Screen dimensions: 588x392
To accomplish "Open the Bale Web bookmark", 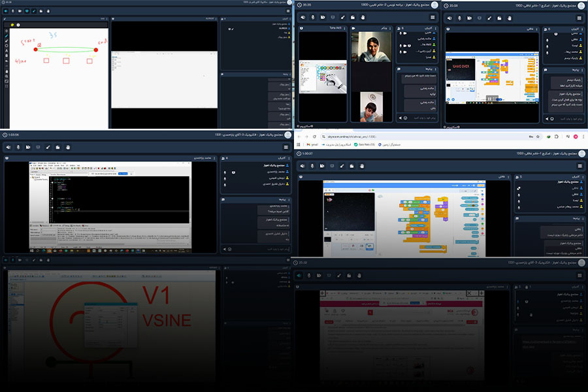I will (363, 144).
